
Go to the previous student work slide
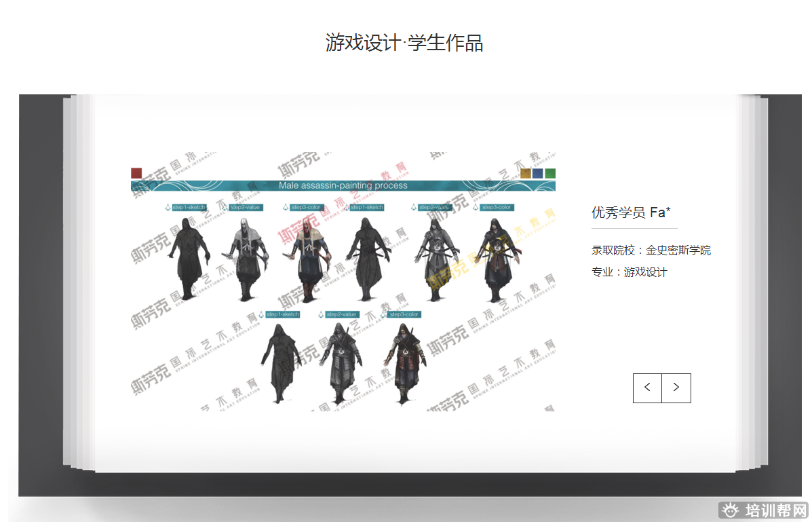tap(647, 388)
